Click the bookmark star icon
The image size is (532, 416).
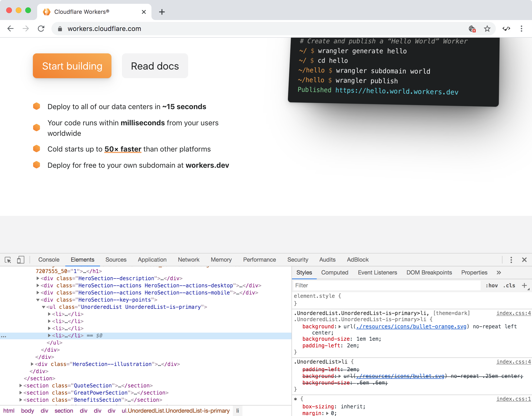tap(487, 29)
